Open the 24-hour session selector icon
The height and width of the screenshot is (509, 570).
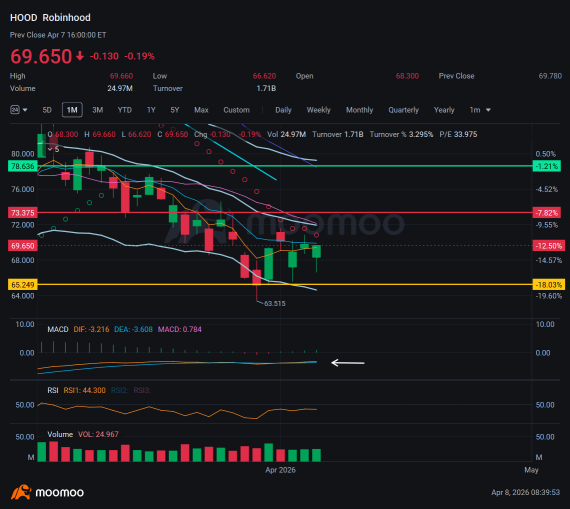(x=15, y=110)
